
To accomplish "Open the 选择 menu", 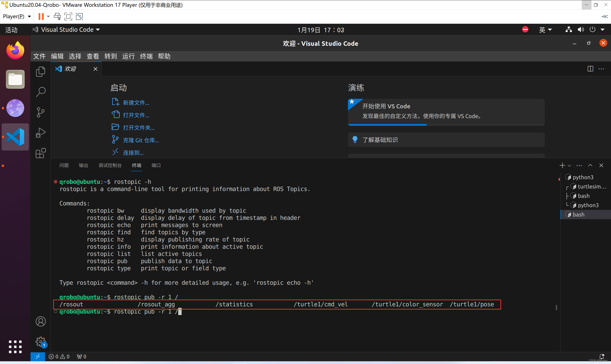I will pyautogui.click(x=75, y=56).
